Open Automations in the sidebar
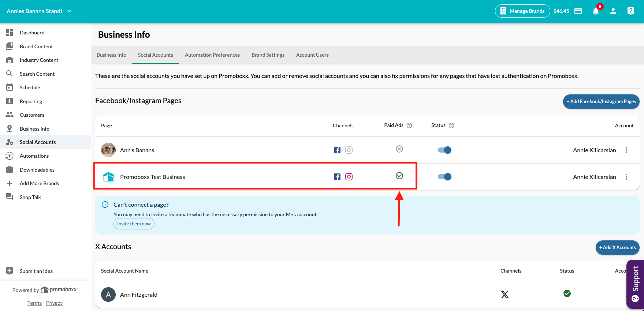Viewport: 644px width, 311px height. coord(45,156)
